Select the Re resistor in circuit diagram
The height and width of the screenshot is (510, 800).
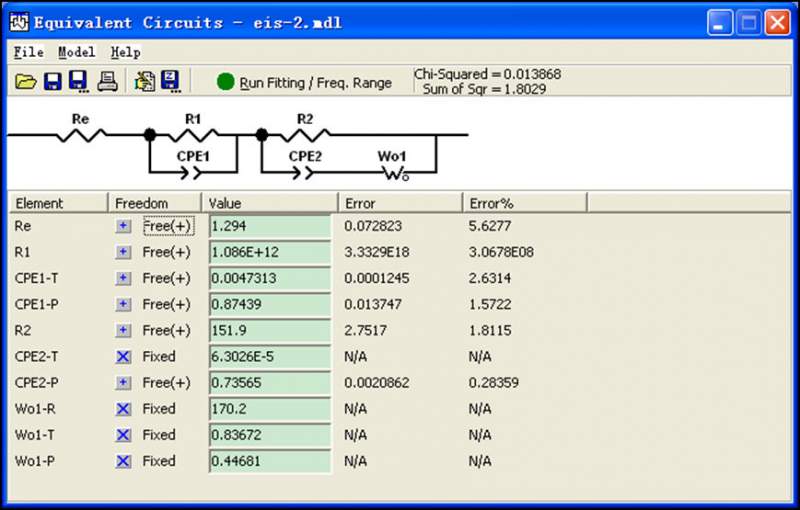click(81, 135)
